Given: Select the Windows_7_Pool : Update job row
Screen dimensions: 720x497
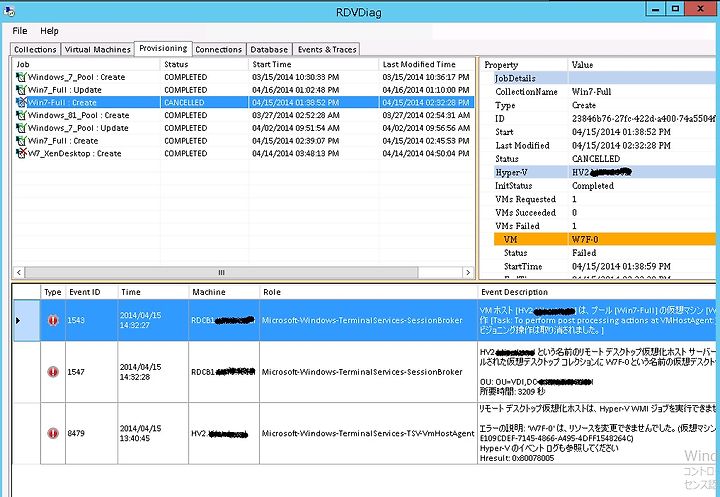Looking at the screenshot, I should (243, 128).
